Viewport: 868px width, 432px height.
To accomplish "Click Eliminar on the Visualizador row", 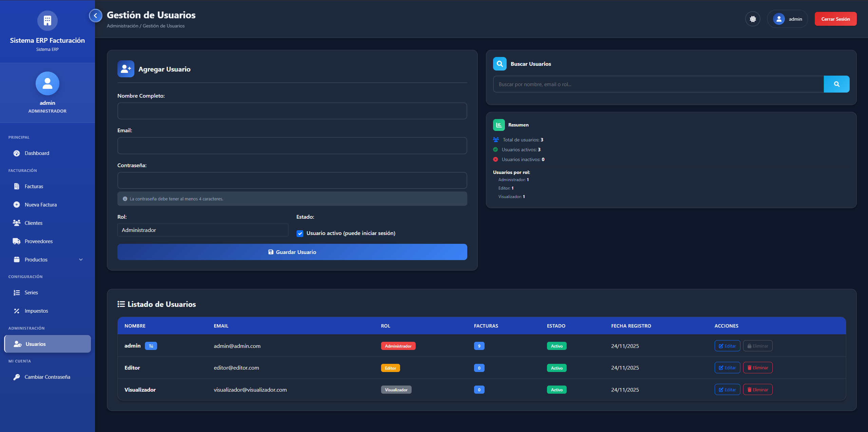I will 758,389.
